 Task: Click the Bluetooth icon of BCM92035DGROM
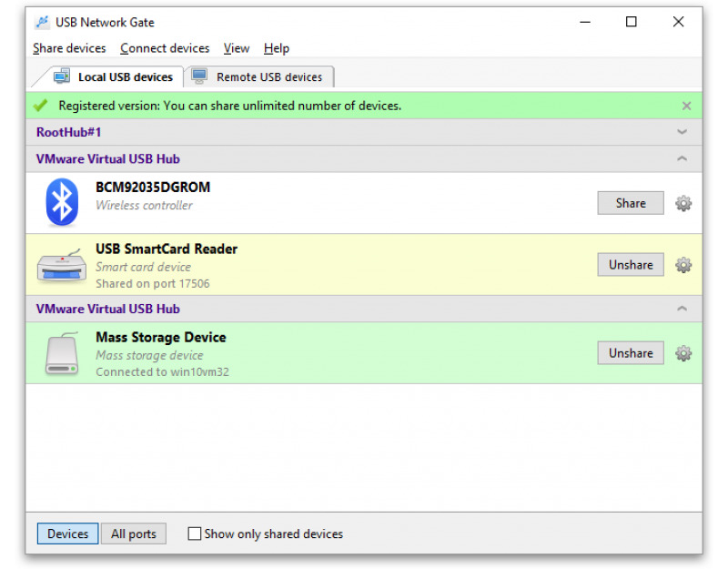62,202
